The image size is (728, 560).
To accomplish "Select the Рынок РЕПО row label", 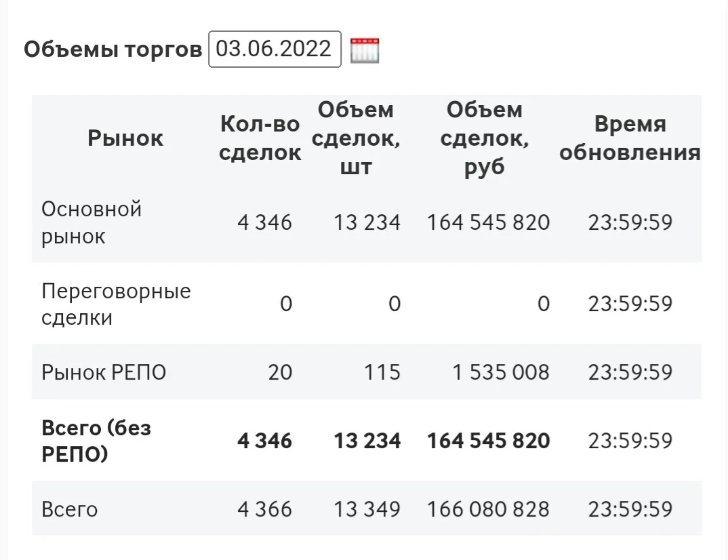I will (104, 372).
